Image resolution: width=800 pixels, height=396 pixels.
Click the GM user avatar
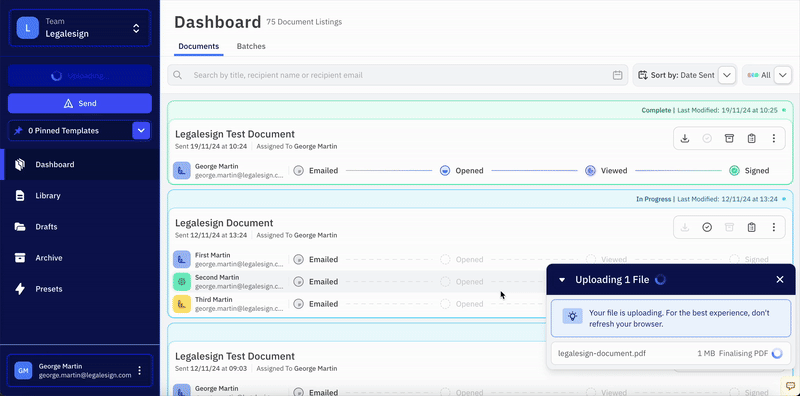click(23, 370)
